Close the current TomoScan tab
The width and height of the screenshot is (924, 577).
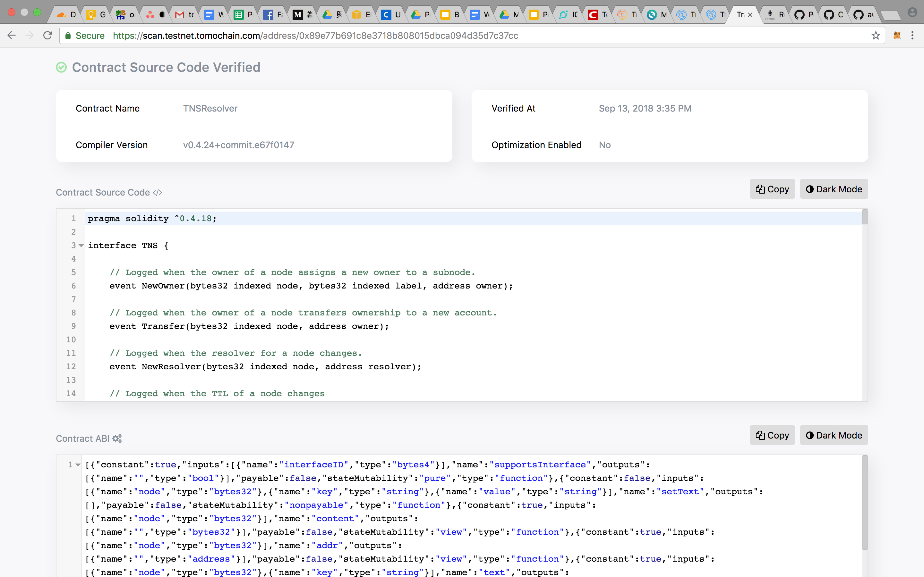click(x=750, y=15)
